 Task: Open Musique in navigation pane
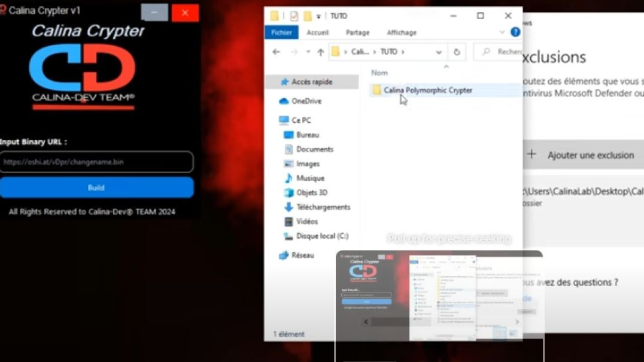pos(310,178)
